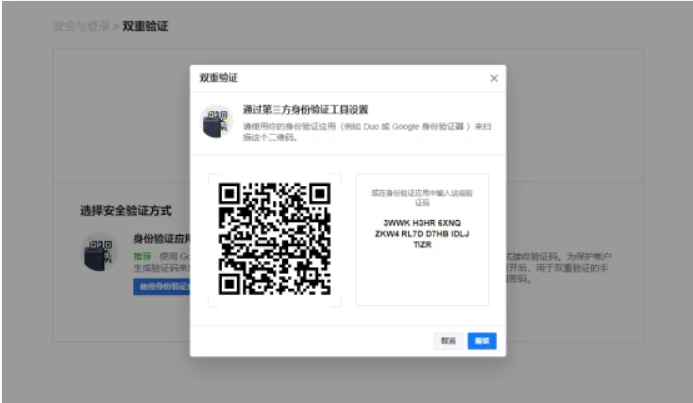This screenshot has width=693, height=403.
Task: Click the blue 继续 button in the dialog
Action: 482,341
